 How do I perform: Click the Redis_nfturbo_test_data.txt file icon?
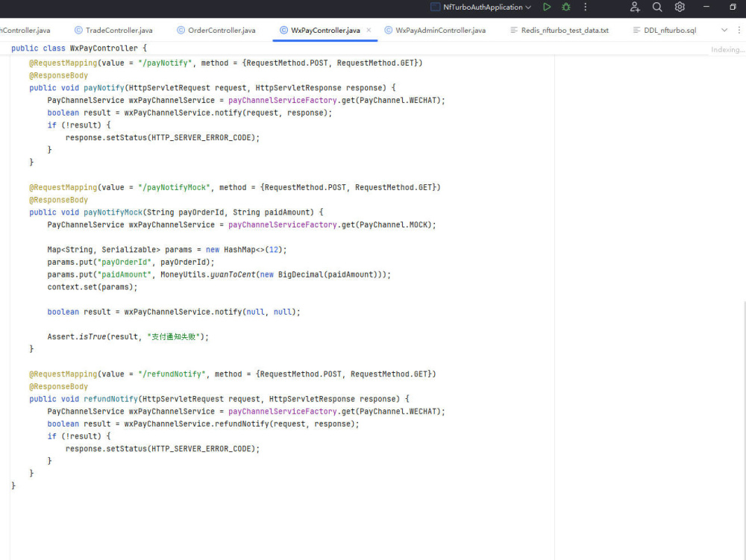click(x=514, y=30)
